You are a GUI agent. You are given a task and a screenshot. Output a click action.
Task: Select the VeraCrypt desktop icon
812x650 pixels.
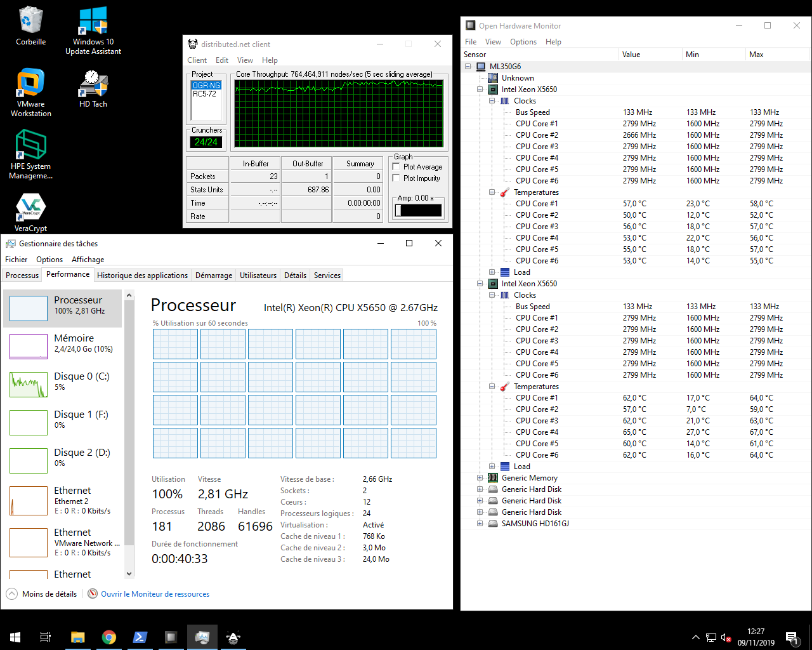30,213
